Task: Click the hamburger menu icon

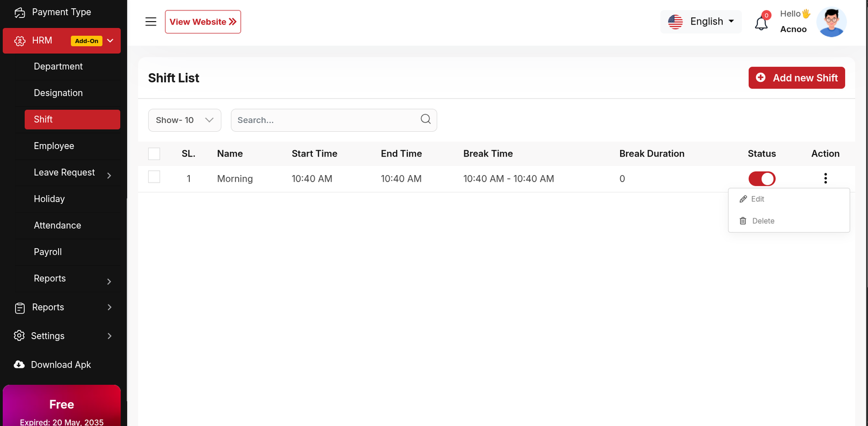Action: pos(151,22)
